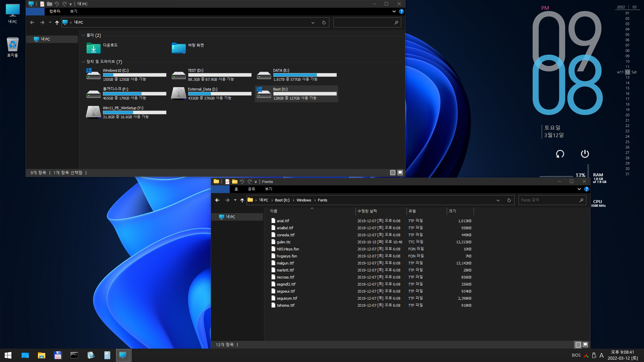Select the 휴지통 desktop icon

pyautogui.click(x=12, y=47)
